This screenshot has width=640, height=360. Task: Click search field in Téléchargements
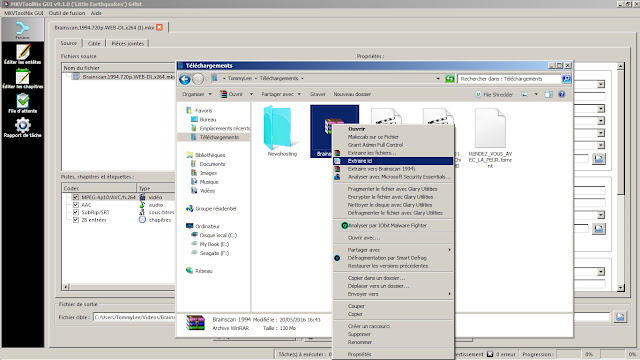(x=509, y=79)
